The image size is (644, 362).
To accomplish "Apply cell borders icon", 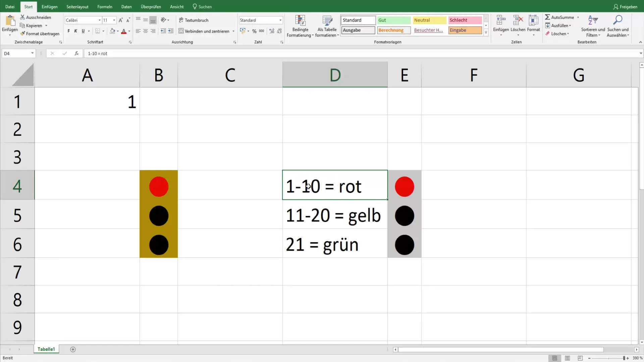I will (x=98, y=31).
